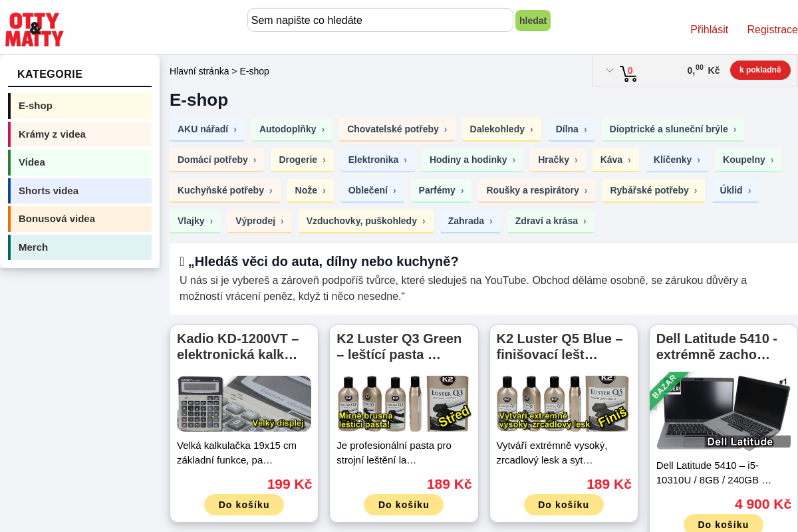This screenshot has width=798, height=532.
Task: Open Úklid category
Action: click(735, 190)
